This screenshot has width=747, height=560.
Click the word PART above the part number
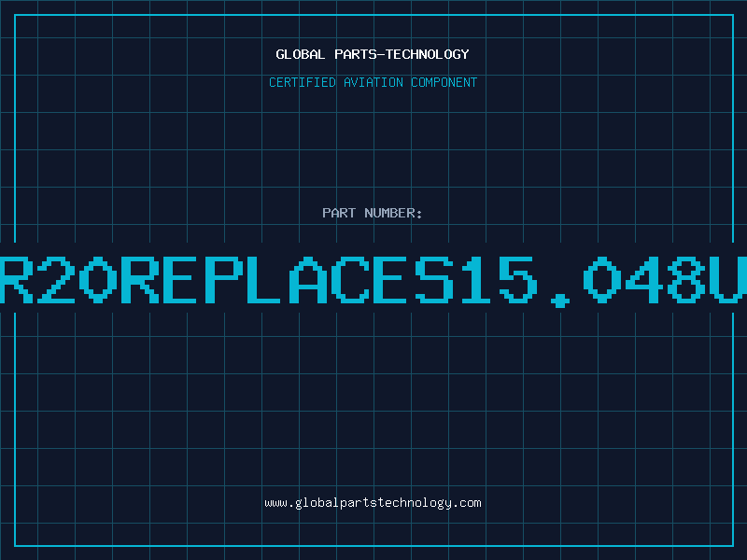pos(339,213)
